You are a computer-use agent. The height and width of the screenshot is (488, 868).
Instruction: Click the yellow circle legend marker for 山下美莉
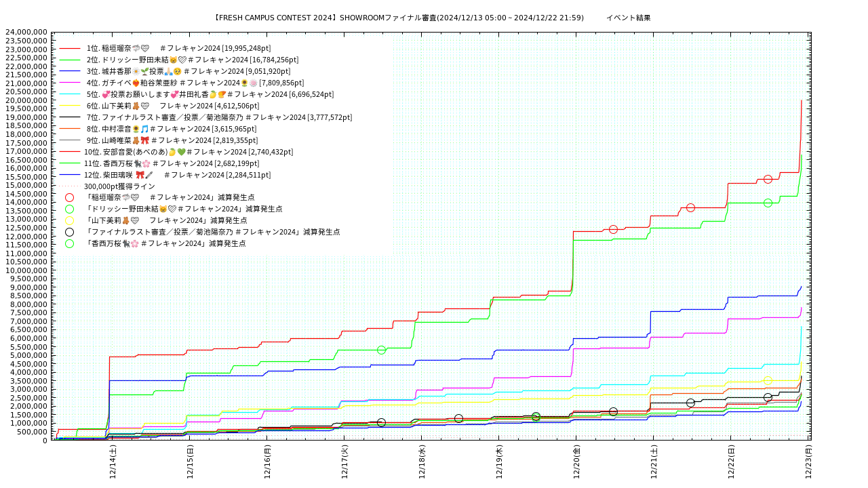coord(69,220)
